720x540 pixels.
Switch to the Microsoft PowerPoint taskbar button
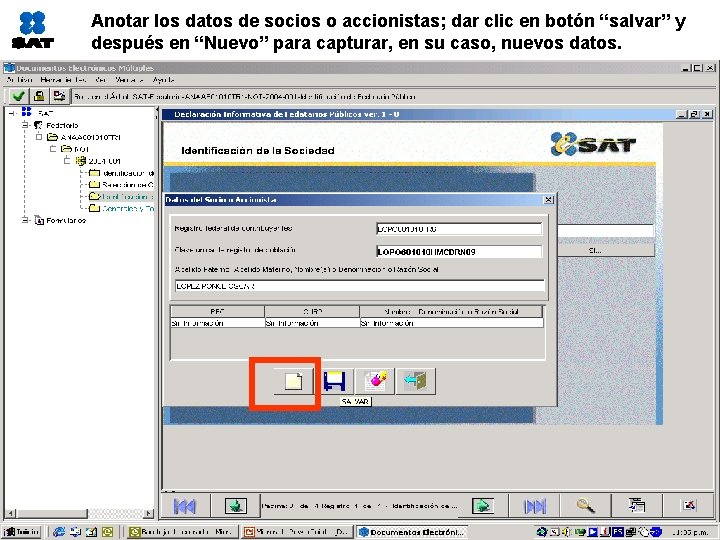coord(297,532)
